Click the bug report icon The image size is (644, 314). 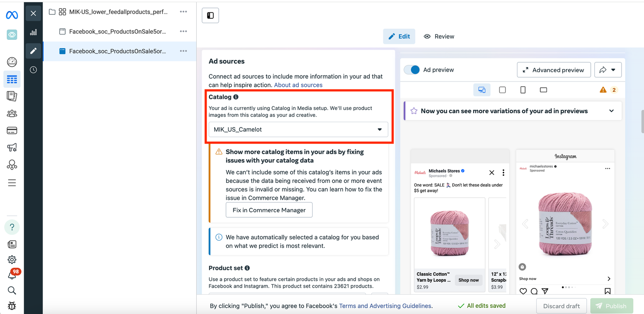[12, 306]
